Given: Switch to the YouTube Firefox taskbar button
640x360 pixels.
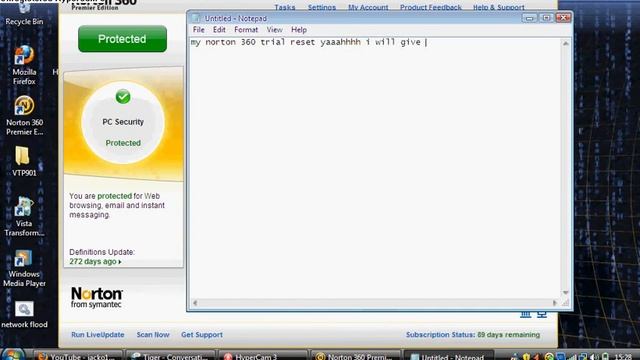Looking at the screenshot, I should pyautogui.click(x=78, y=355).
